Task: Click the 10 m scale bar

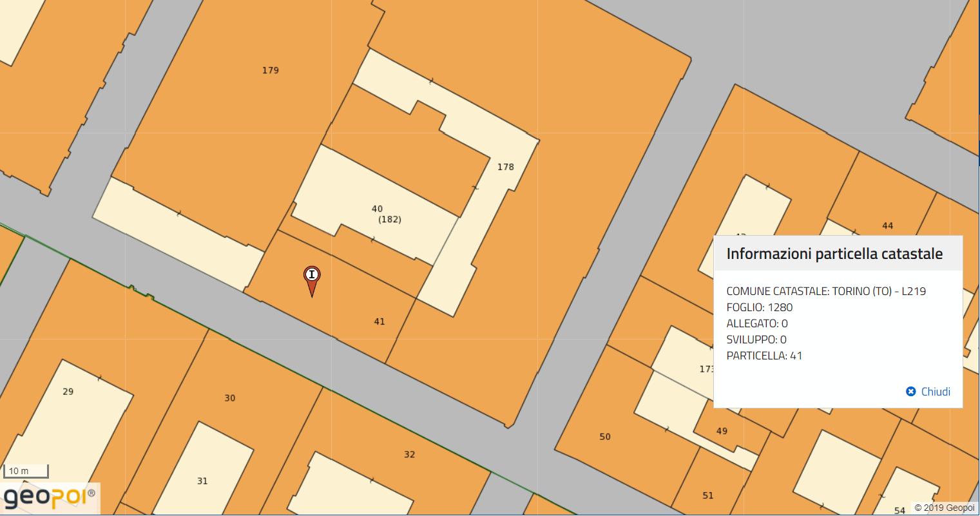Action: (26, 472)
